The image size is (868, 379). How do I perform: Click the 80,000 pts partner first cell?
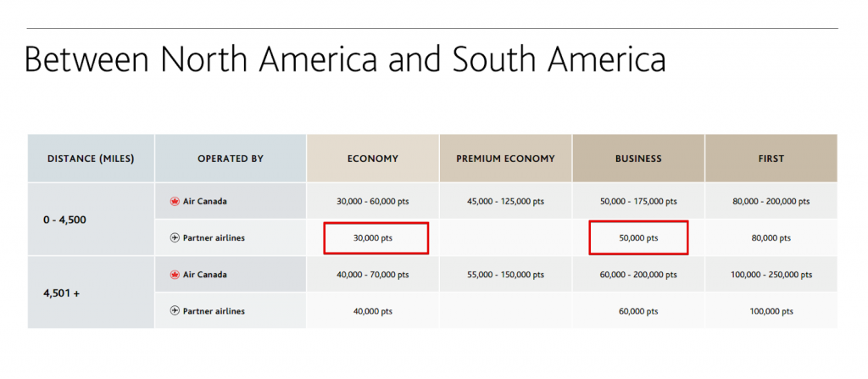click(x=771, y=238)
